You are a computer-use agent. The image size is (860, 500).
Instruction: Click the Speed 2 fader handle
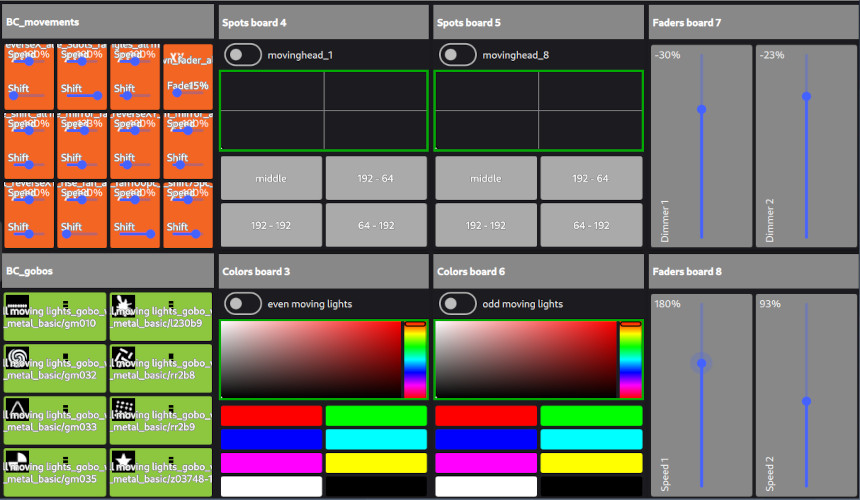coord(806,401)
